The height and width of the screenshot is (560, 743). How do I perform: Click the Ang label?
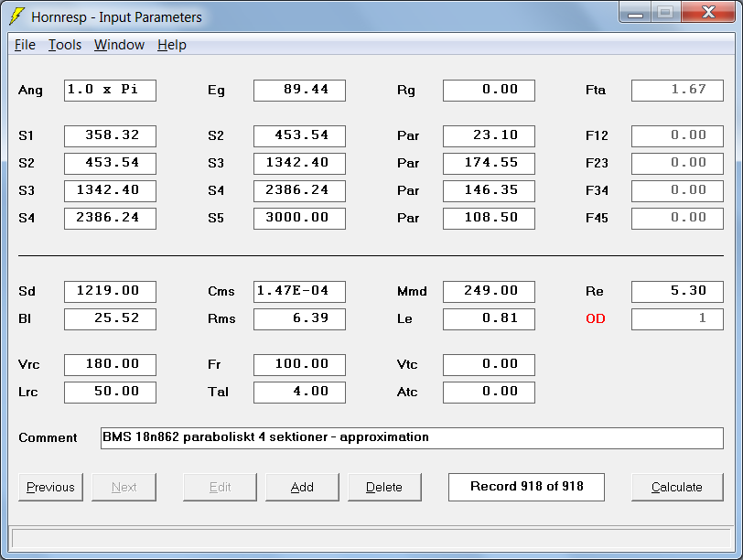pyautogui.click(x=30, y=91)
